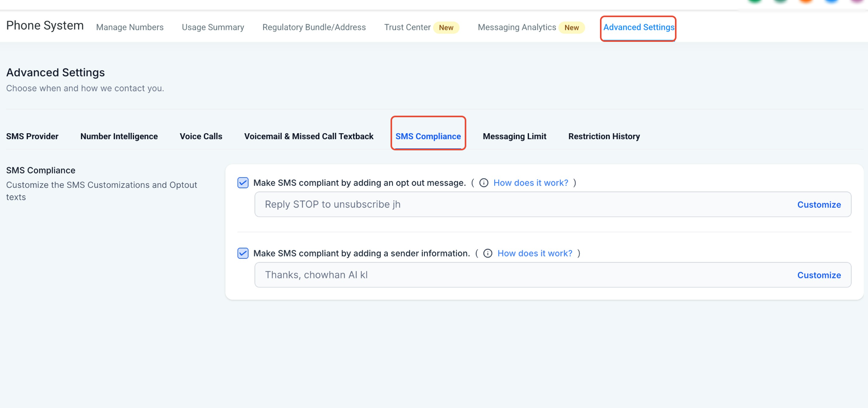The width and height of the screenshot is (868, 408).
Task: Click the info icon beside opt out message
Action: point(484,183)
